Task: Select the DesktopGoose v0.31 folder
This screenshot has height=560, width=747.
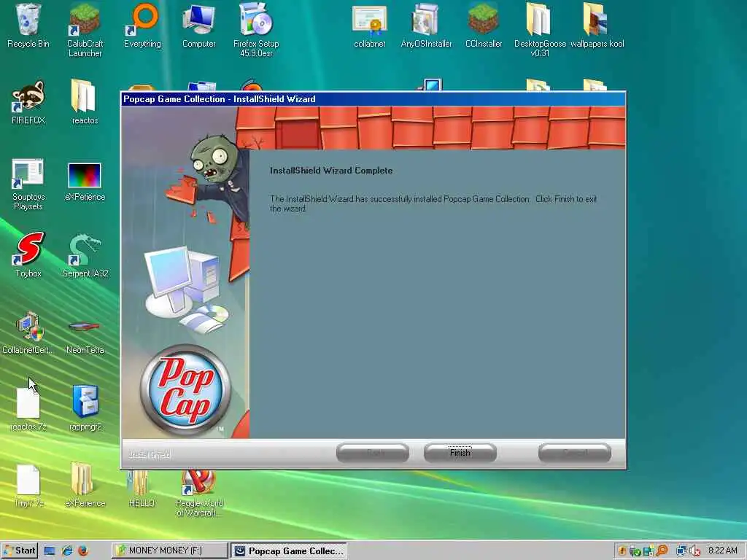Action: [x=540, y=30]
